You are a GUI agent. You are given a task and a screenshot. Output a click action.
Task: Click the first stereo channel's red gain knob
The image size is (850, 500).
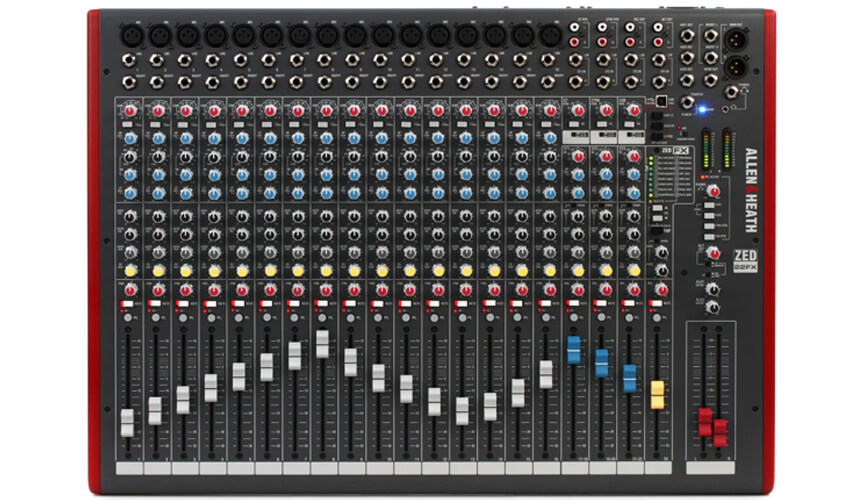click(x=578, y=111)
